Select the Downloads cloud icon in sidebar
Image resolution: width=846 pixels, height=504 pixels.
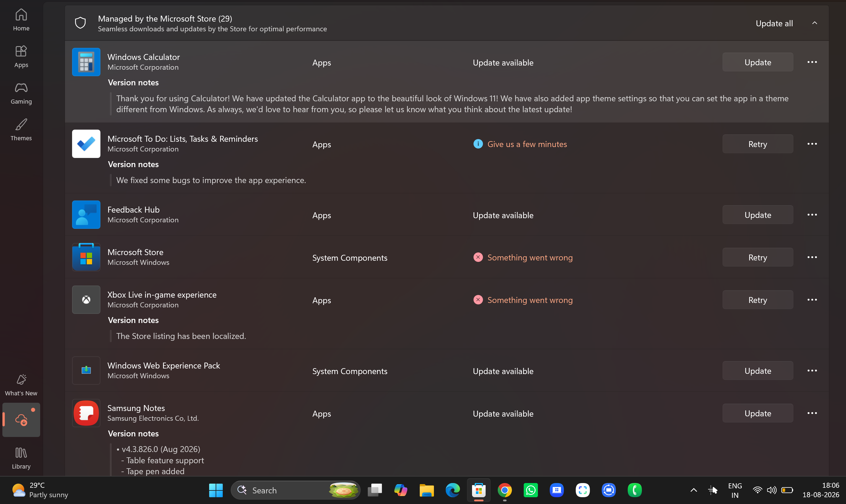(x=21, y=420)
